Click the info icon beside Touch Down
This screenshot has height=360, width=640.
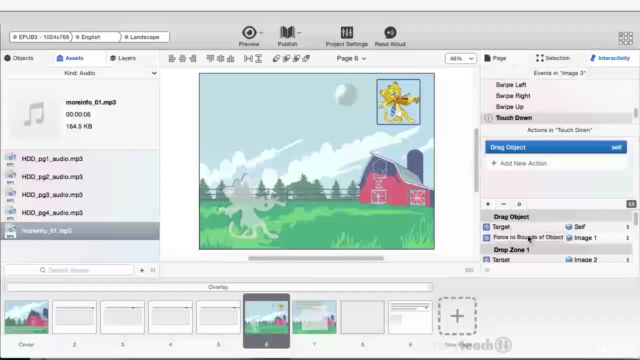488,118
